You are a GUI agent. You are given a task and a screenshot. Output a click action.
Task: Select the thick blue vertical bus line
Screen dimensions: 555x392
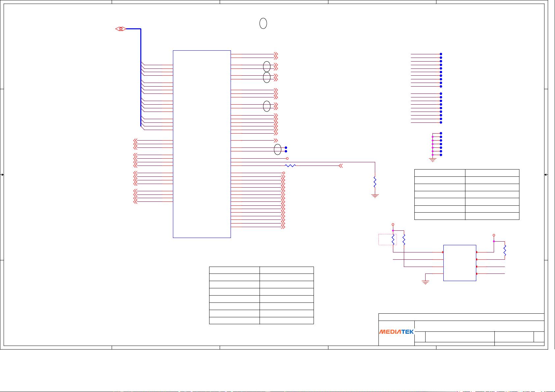[141, 77]
